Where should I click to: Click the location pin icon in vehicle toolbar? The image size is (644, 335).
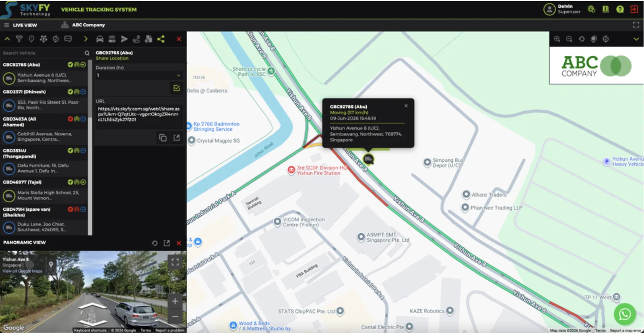(x=31, y=39)
